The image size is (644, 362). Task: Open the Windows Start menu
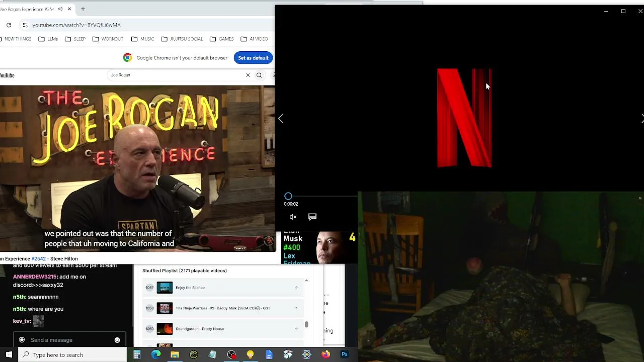9,354
